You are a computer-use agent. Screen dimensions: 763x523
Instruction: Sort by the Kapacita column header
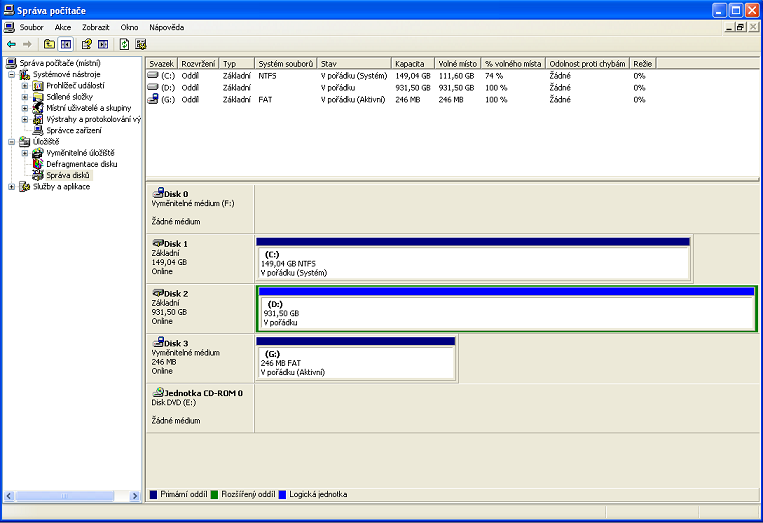tap(411, 63)
